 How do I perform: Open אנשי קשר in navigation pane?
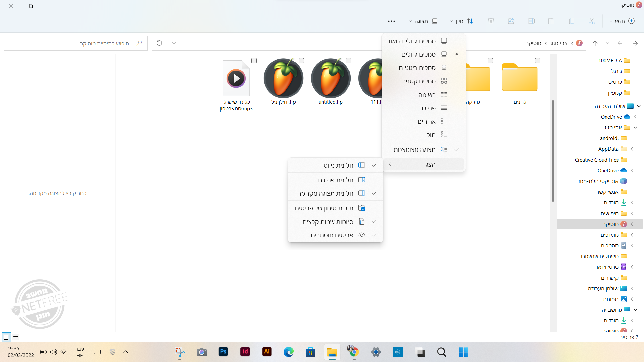click(x=611, y=192)
